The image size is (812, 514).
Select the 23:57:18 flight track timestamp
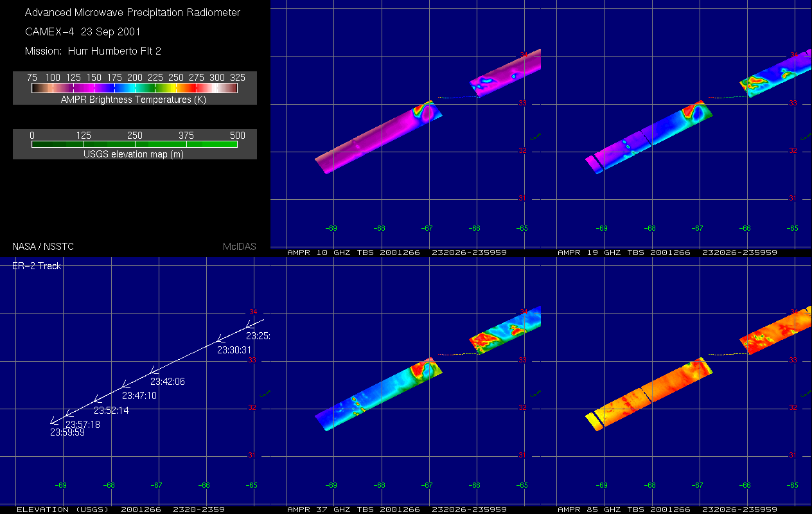(x=82, y=425)
